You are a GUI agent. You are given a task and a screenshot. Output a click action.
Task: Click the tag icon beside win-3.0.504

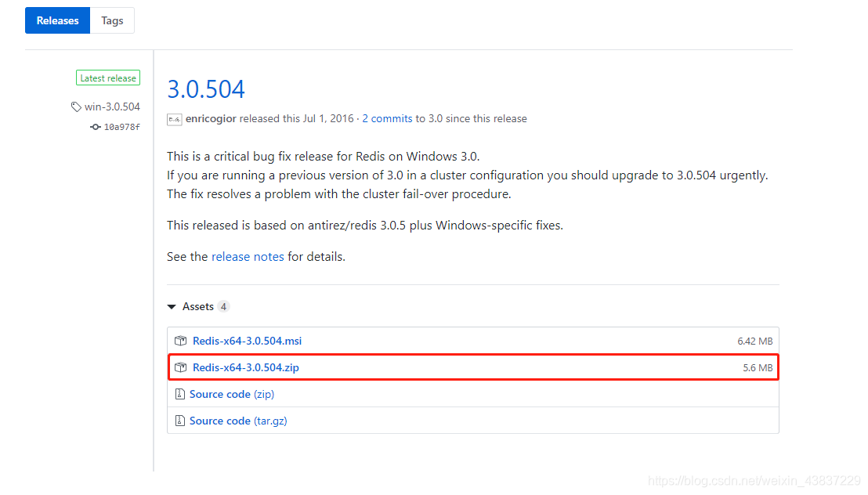[x=76, y=107]
